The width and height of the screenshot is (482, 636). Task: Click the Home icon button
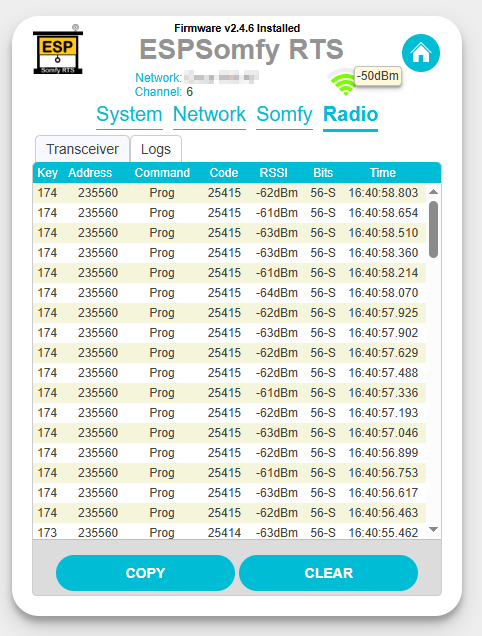421,53
